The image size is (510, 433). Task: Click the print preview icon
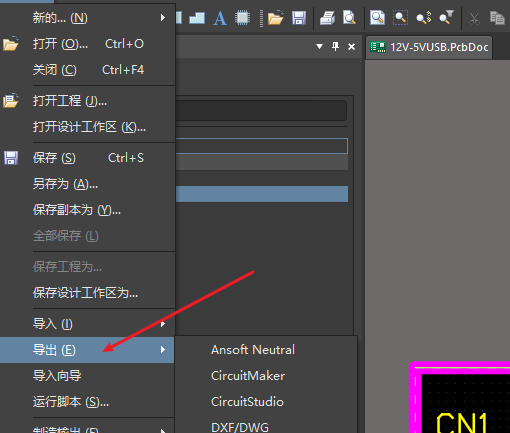pyautogui.click(x=349, y=18)
